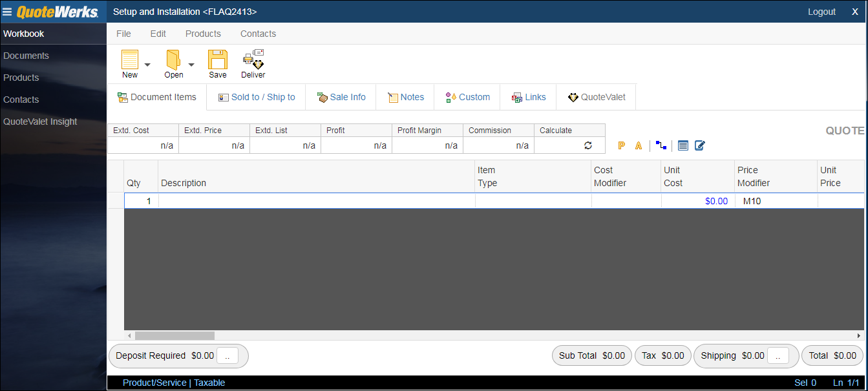Click the Description column header
The image size is (868, 391).
point(317,176)
